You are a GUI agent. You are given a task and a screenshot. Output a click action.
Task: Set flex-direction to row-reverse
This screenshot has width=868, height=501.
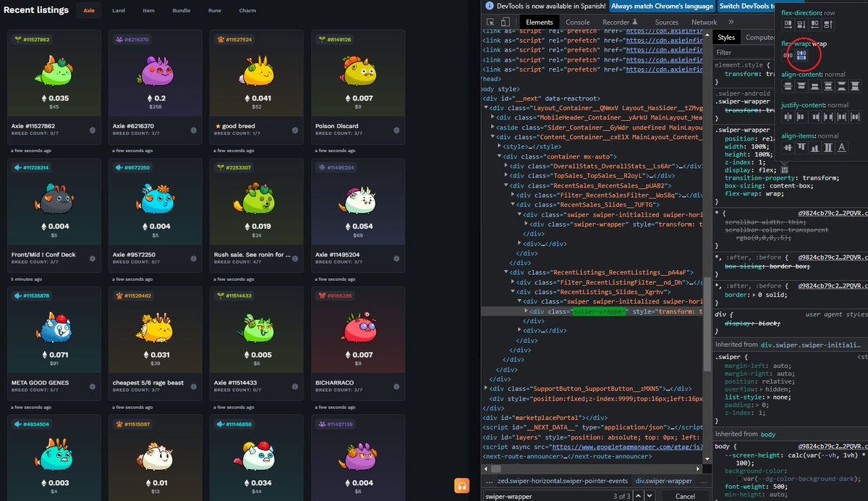814,25
